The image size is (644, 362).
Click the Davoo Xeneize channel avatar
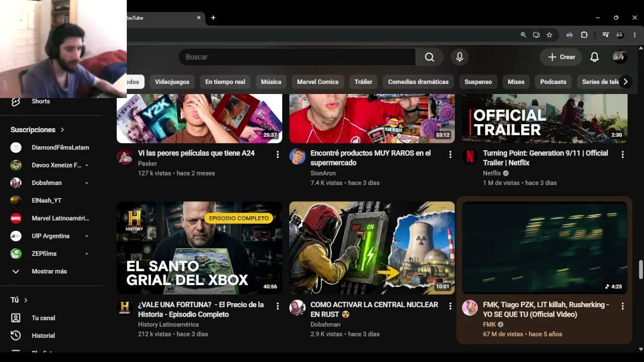coord(16,165)
